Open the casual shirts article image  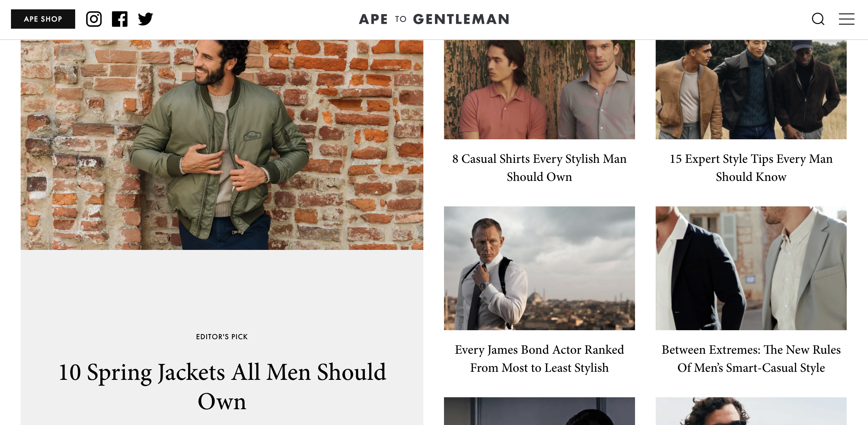[x=539, y=90]
